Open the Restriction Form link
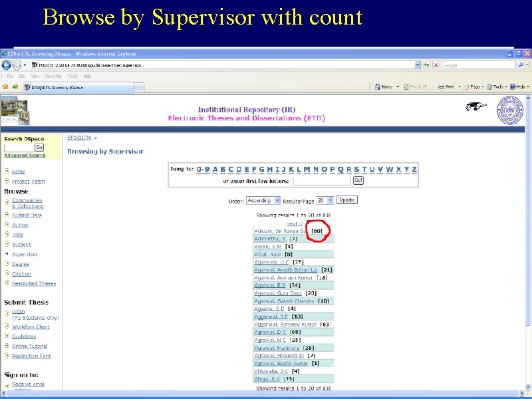Viewport: 532px width, 399px height. (31, 356)
